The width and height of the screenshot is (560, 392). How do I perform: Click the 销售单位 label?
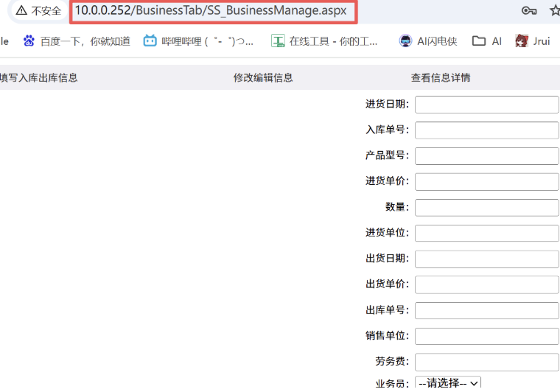pyautogui.click(x=387, y=335)
